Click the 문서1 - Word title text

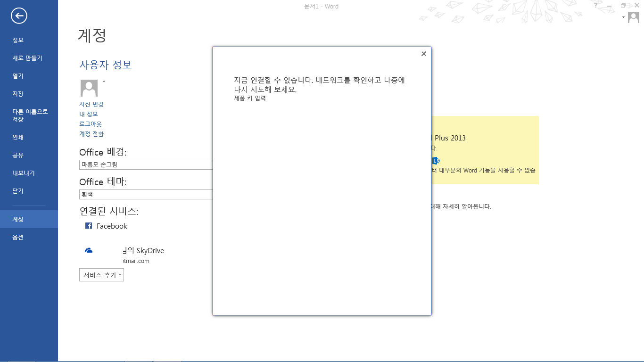click(x=322, y=6)
